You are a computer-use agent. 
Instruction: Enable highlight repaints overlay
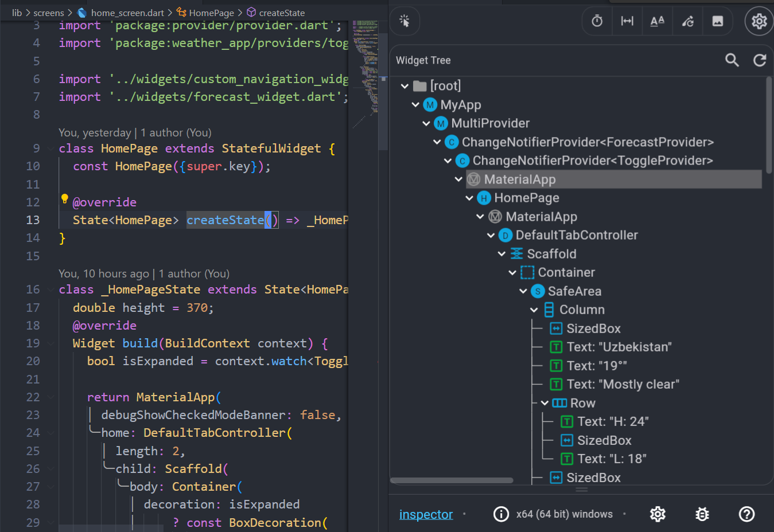687,21
